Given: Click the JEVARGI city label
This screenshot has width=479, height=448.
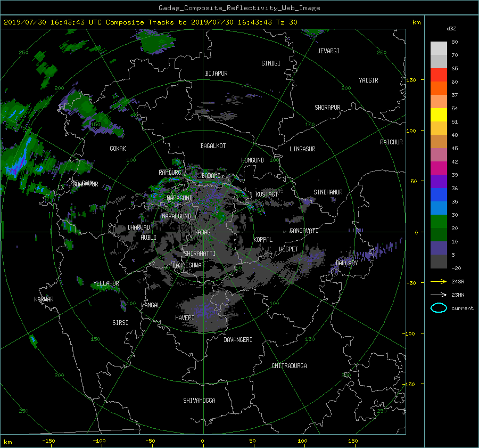Looking at the screenshot, I should (x=328, y=51).
